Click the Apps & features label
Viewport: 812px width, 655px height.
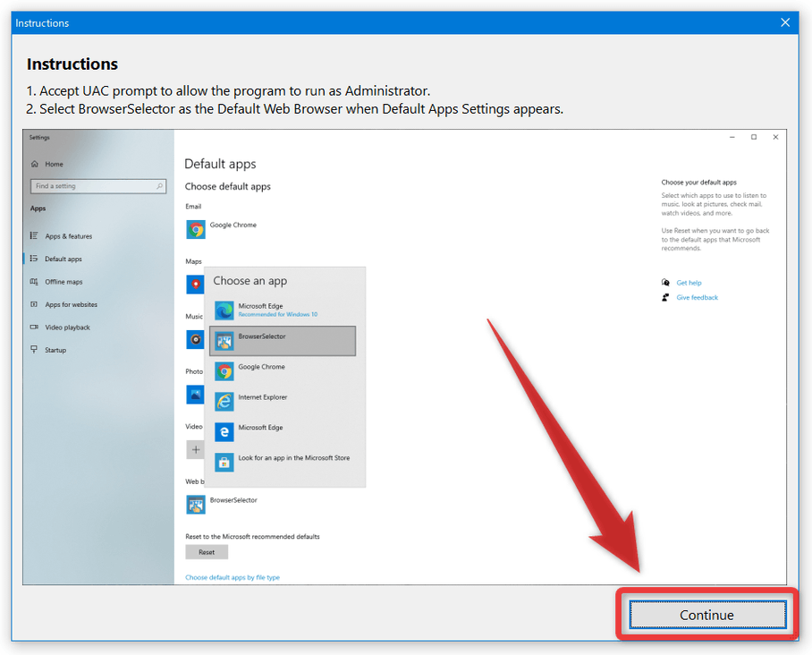[x=68, y=236]
